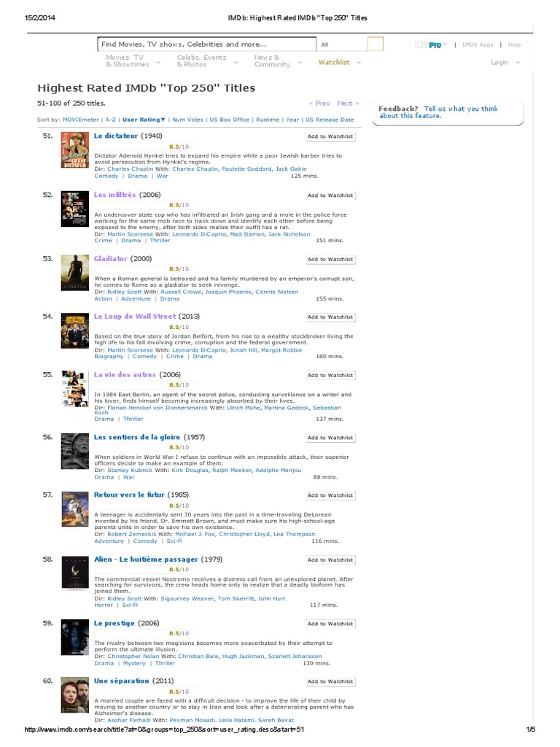Add Une séparation to Watchlist
The width and height of the screenshot is (560, 747).
click(x=330, y=682)
